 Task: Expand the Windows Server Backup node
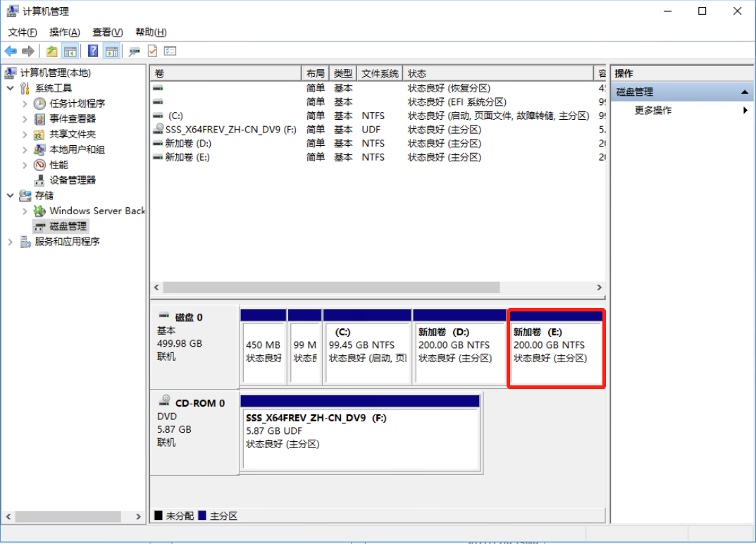25,211
